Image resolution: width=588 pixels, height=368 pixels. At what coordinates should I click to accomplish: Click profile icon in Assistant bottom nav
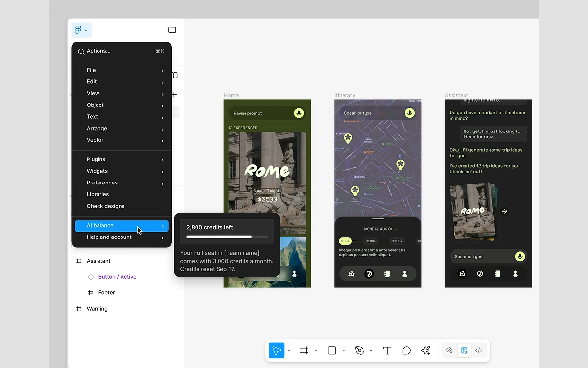pyautogui.click(x=515, y=274)
